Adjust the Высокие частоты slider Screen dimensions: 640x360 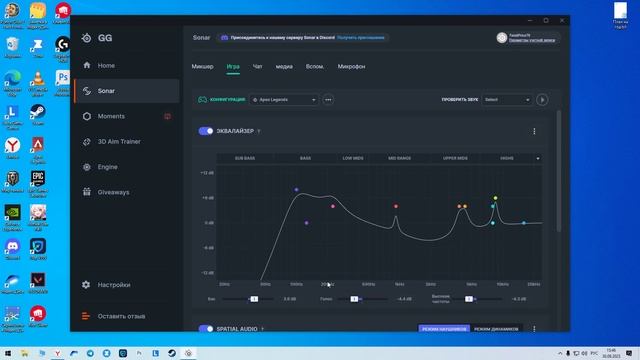[x=469, y=299]
